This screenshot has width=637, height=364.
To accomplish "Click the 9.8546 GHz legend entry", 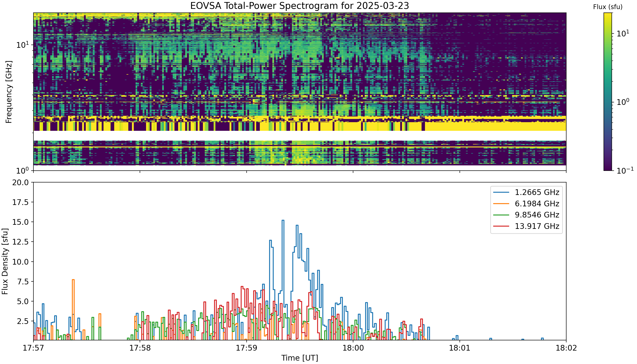I will pyautogui.click(x=526, y=215).
